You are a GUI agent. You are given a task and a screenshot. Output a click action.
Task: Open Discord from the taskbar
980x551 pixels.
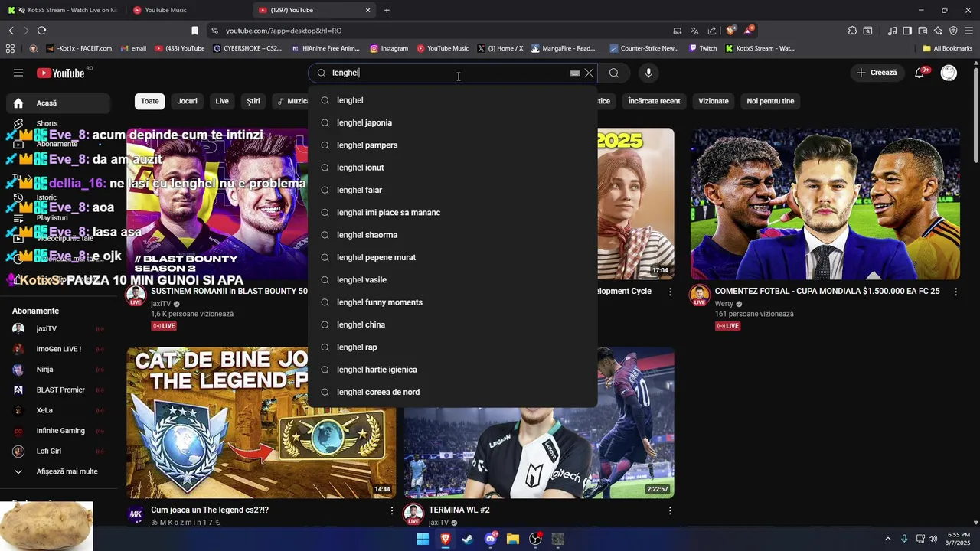tap(491, 540)
